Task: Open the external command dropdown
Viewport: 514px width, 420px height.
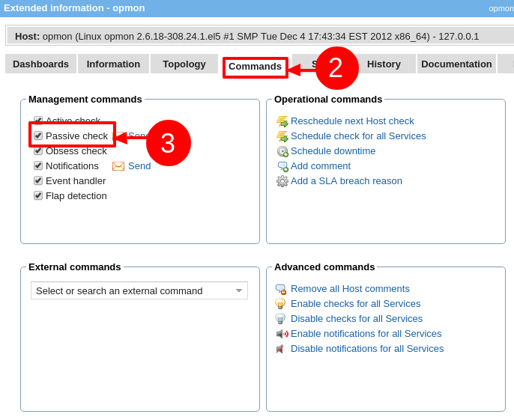Action: tap(139, 290)
